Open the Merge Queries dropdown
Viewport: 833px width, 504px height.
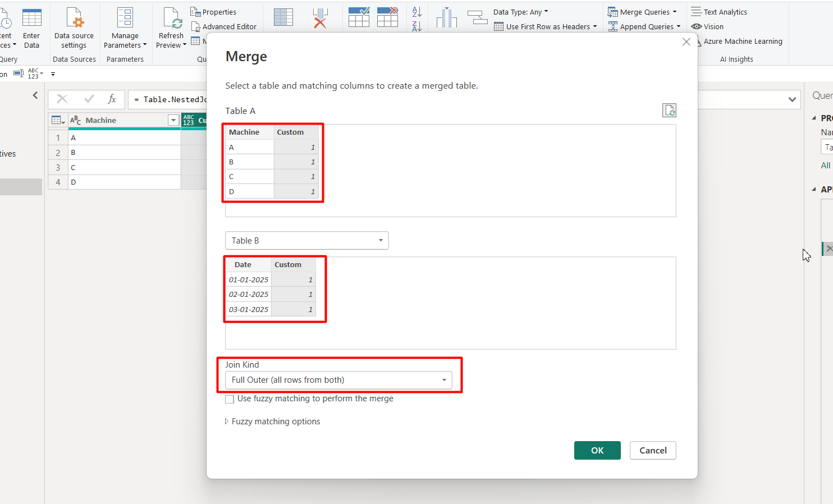642,12
